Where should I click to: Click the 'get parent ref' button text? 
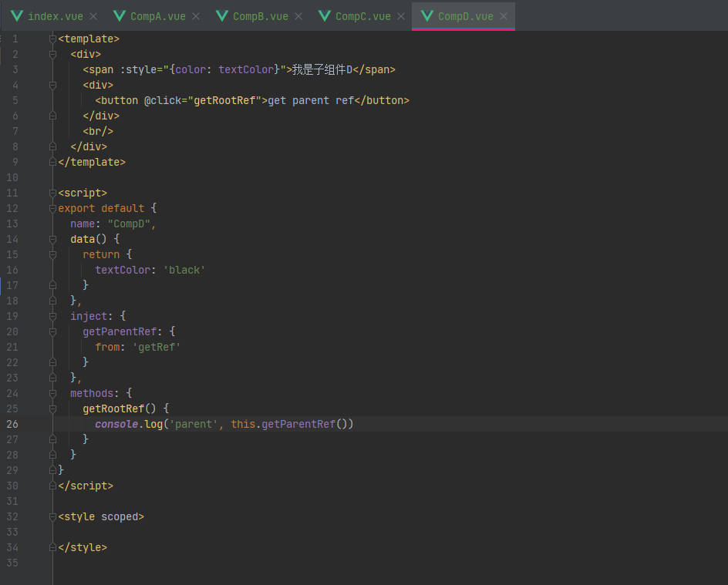click(x=311, y=101)
